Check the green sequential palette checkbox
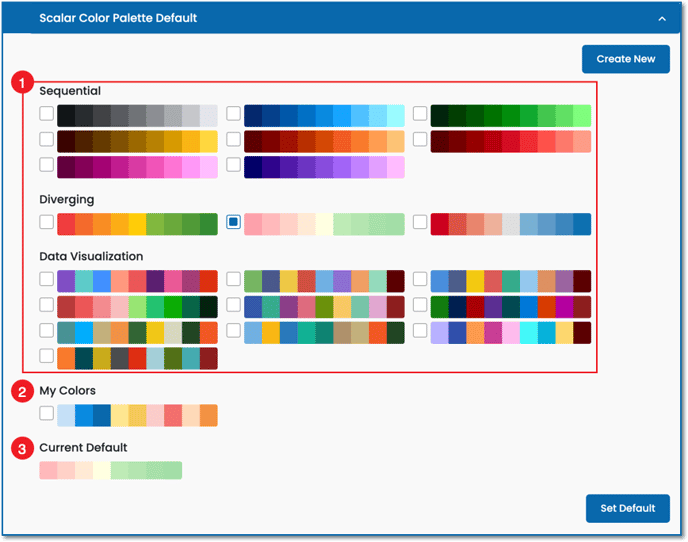 pyautogui.click(x=420, y=113)
